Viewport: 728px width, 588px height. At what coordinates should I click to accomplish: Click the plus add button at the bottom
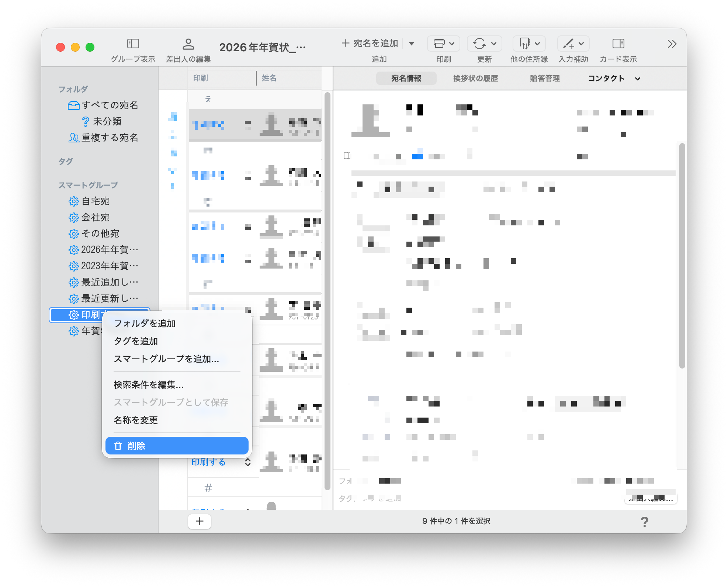200,521
